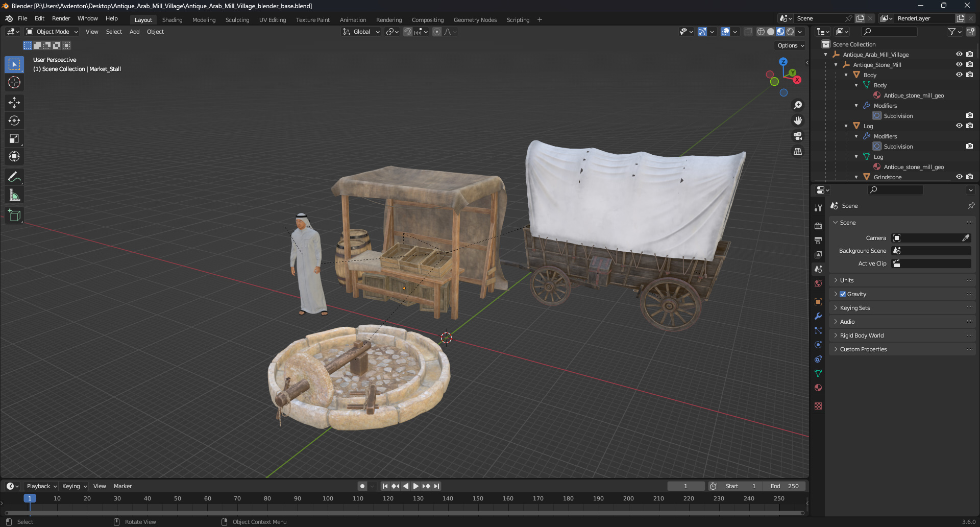Open the Render menu
Image resolution: width=980 pixels, height=527 pixels.
point(61,18)
